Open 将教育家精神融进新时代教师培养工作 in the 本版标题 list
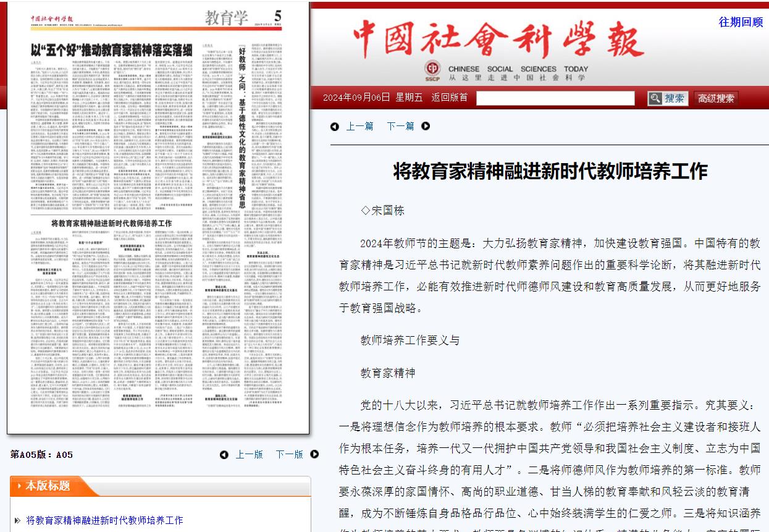Viewport: 769px width, 532px height. point(104,520)
